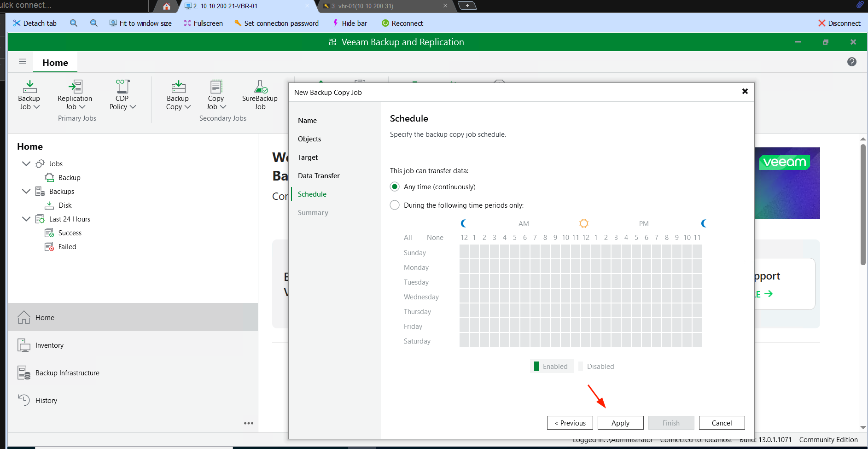Collapse the Last 24 Hours tree node

coord(26,219)
